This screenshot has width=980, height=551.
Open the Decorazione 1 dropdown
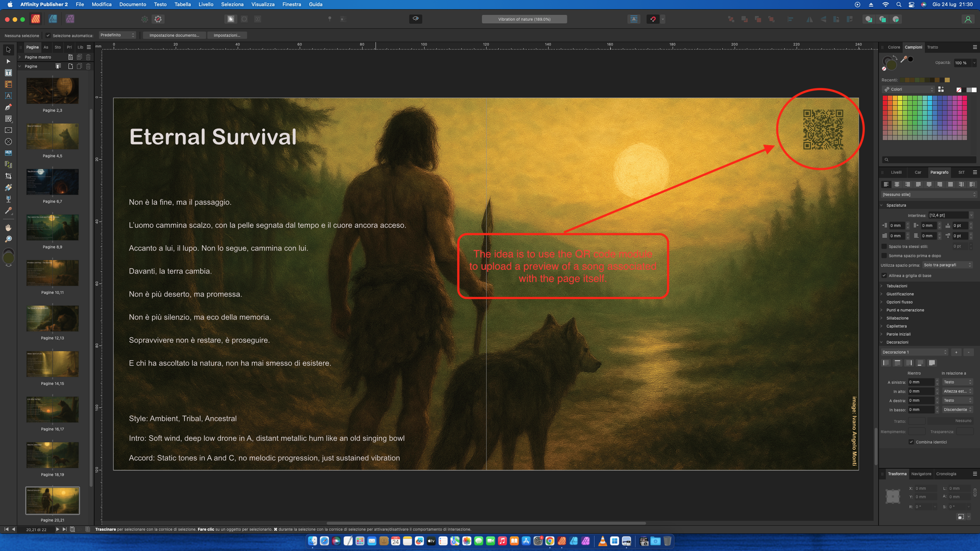(x=915, y=352)
